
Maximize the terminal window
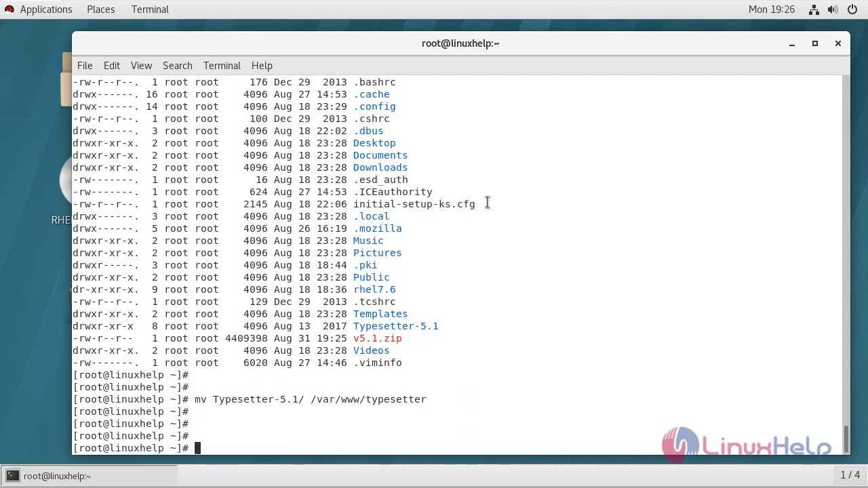[814, 43]
